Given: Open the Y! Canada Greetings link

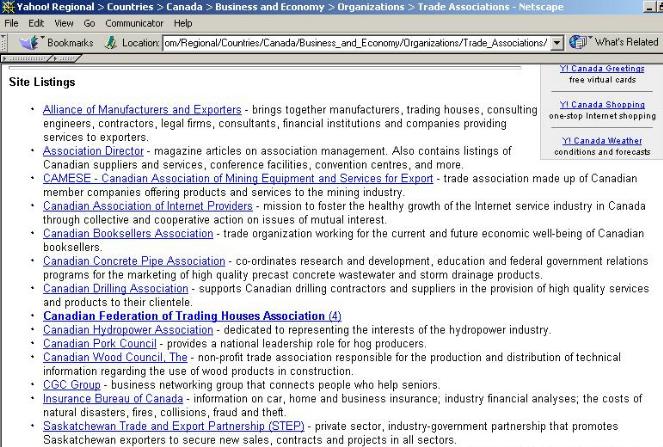Looking at the screenshot, I should point(602,69).
